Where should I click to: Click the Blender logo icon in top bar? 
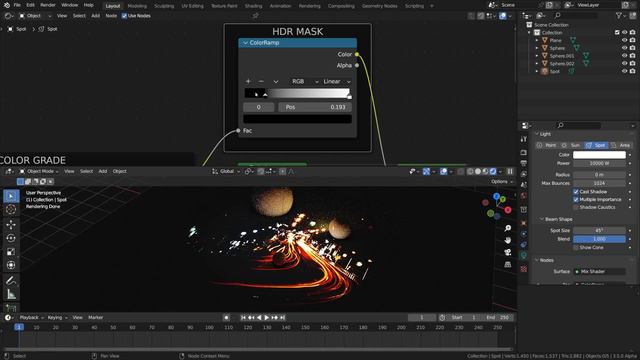(x=6, y=5)
